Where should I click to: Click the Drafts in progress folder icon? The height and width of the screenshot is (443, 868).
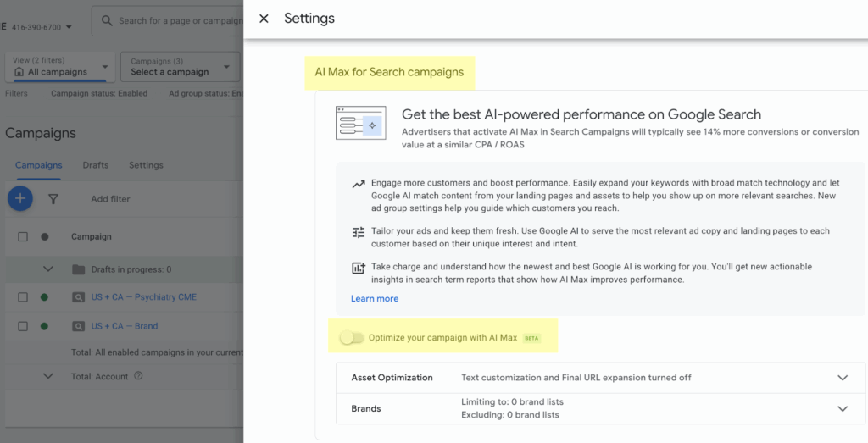click(78, 269)
